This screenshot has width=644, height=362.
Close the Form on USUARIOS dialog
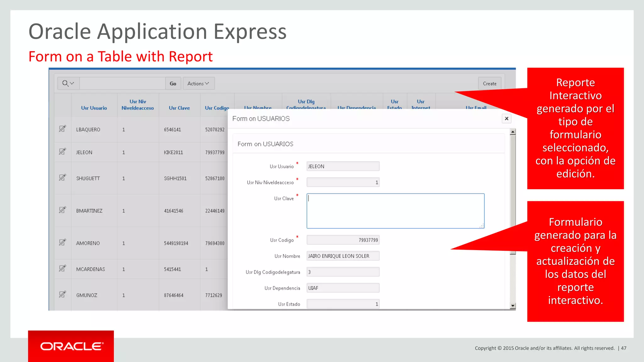(507, 118)
